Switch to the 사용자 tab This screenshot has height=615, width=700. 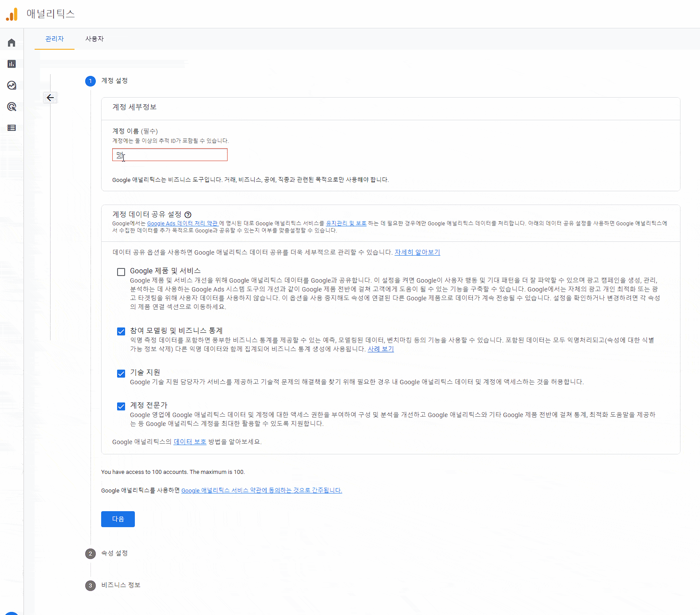(x=94, y=39)
